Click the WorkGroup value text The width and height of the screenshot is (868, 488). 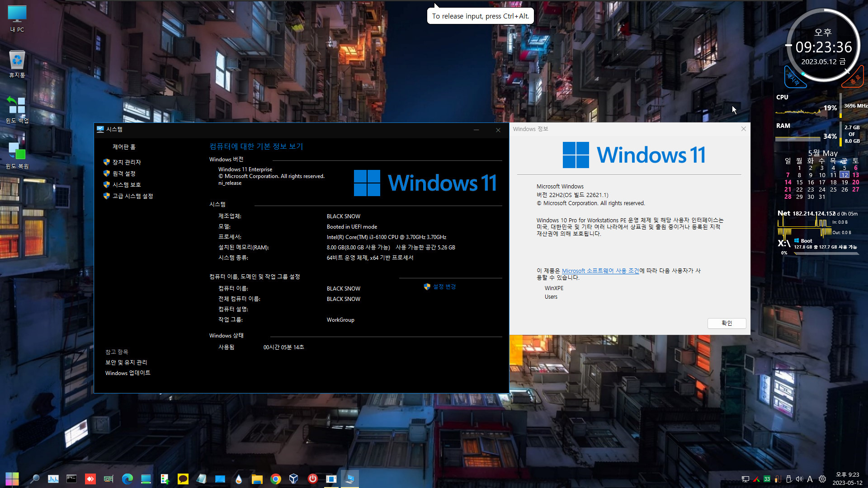pos(340,320)
